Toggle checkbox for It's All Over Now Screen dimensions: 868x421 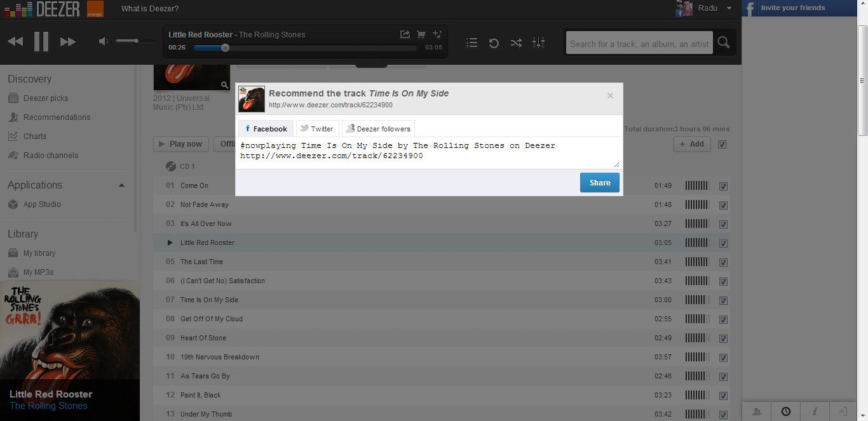click(x=723, y=224)
